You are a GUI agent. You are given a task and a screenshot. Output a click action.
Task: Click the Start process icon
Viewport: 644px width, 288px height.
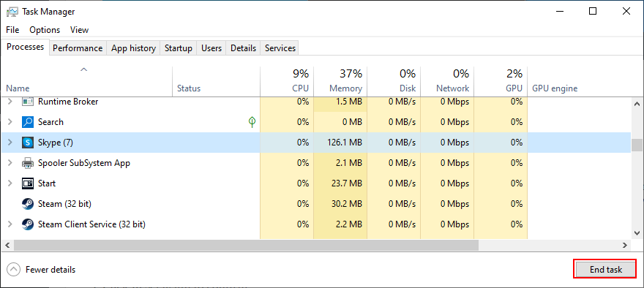[28, 183]
